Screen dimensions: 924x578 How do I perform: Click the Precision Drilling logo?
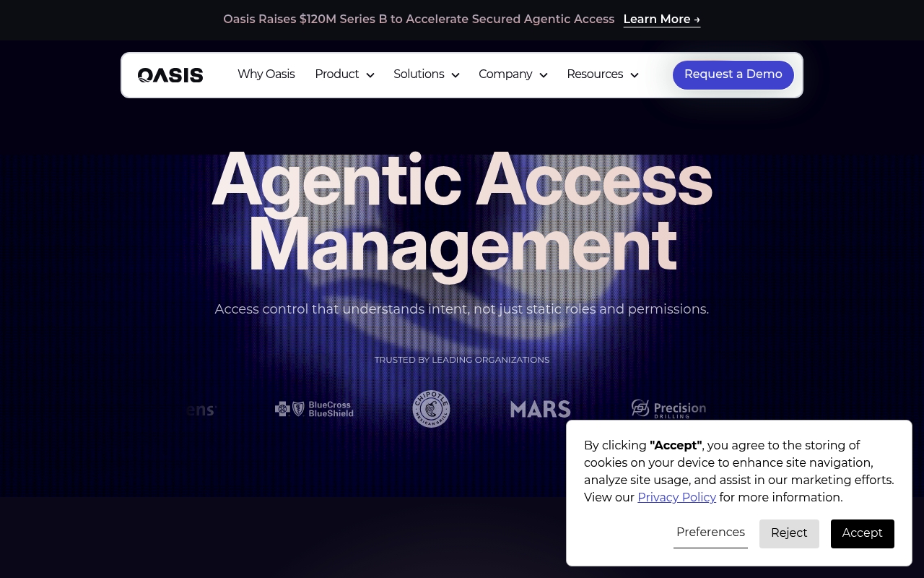coord(668,409)
